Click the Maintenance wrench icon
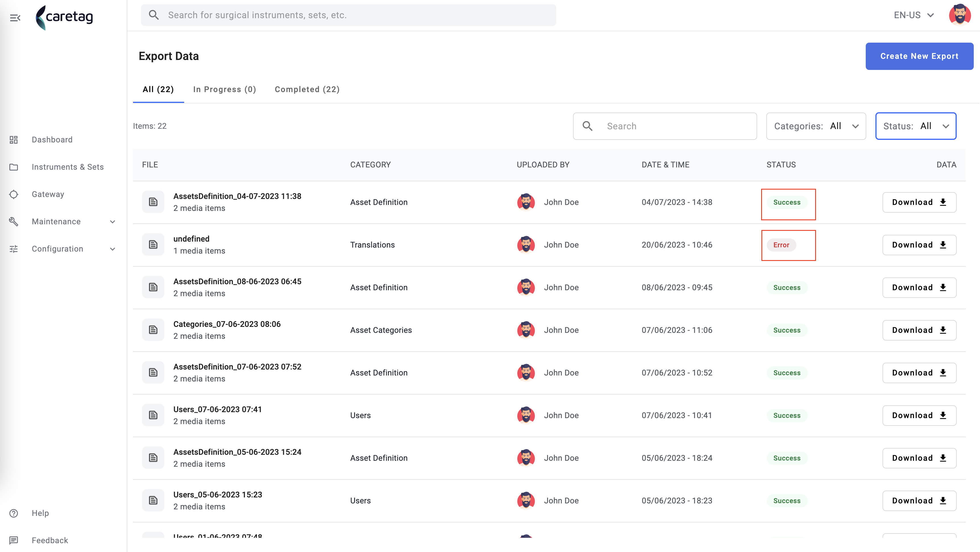This screenshot has height=552, width=980. [14, 221]
